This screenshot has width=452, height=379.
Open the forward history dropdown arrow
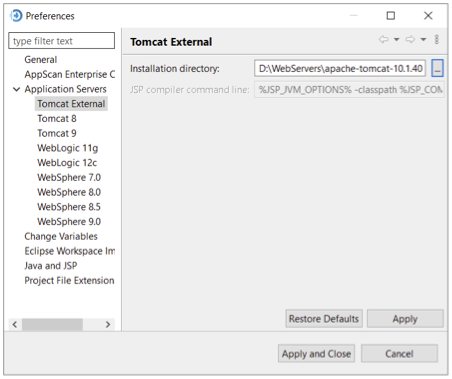coord(423,40)
